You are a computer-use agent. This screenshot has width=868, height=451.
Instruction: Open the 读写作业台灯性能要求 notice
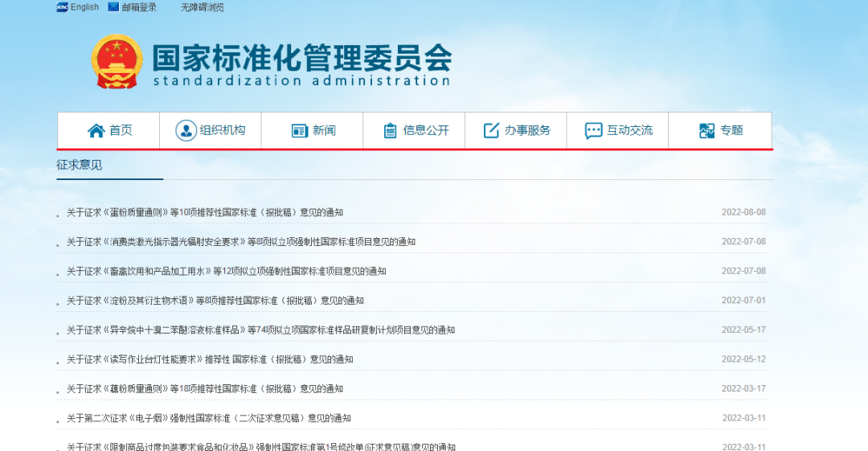210,359
